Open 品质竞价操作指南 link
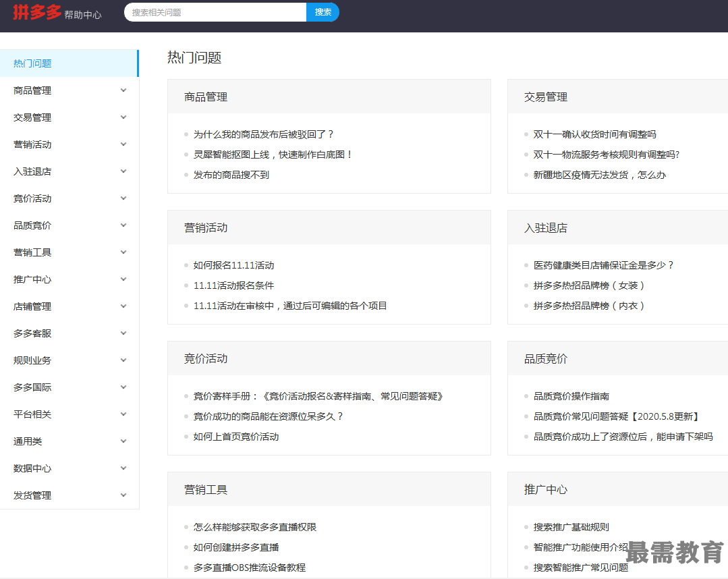728x579 pixels. coord(571,396)
